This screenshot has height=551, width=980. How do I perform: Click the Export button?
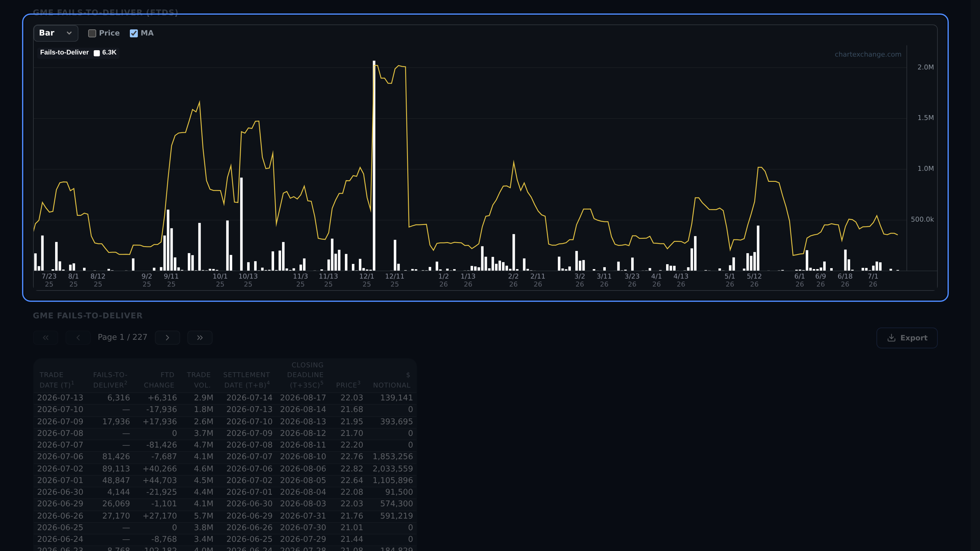[x=907, y=338]
